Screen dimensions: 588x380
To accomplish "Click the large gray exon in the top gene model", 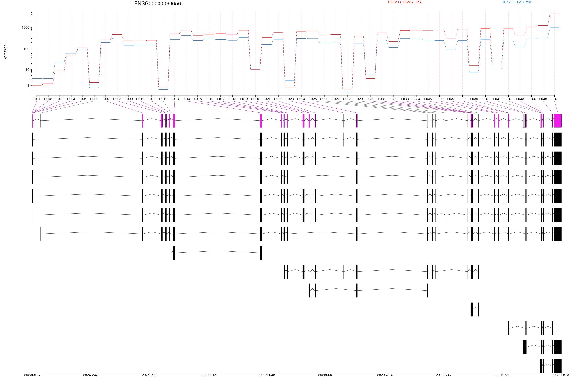I will (524, 121).
